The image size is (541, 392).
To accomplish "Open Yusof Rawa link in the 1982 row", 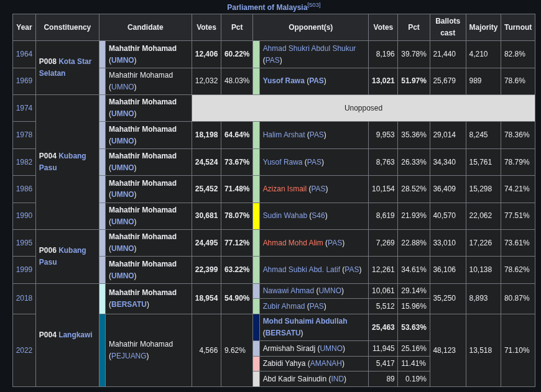I will pos(282,162).
